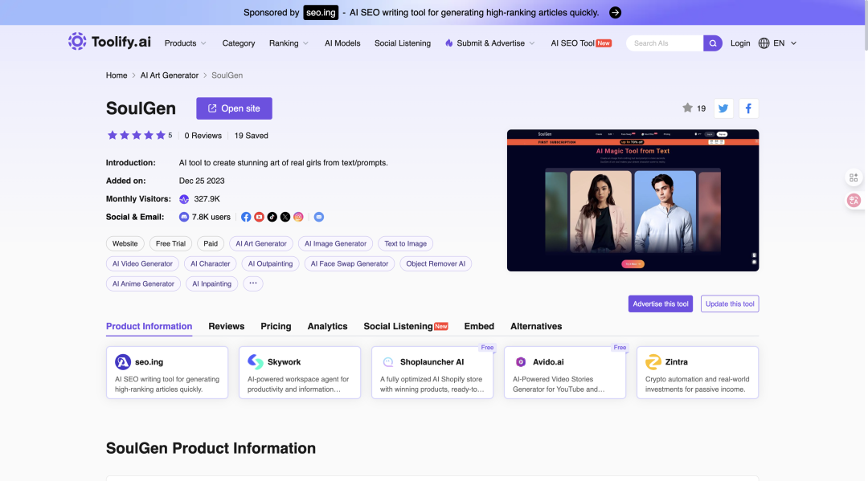Image resolution: width=868 pixels, height=481 pixels.
Task: Click the Object Remover AI tag
Action: pos(436,263)
